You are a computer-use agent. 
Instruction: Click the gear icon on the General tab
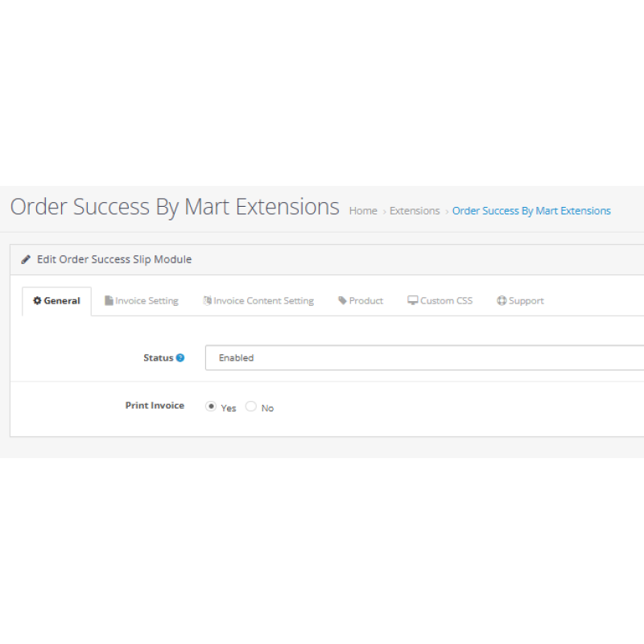click(x=37, y=301)
